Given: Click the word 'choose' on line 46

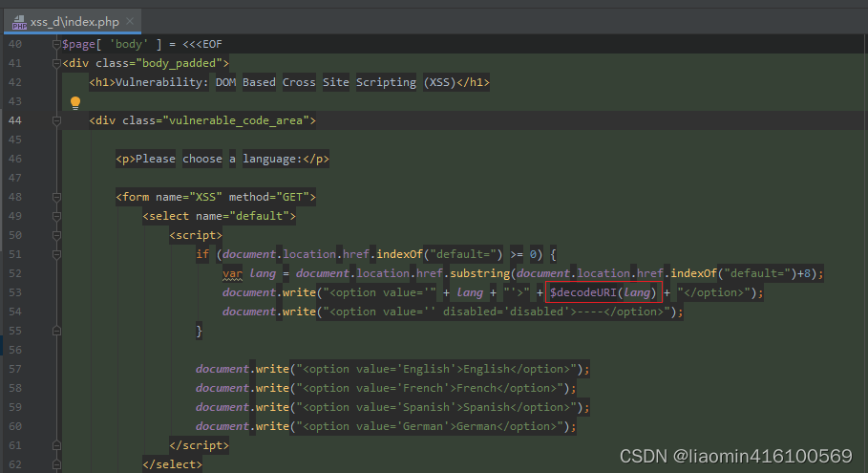Looking at the screenshot, I should point(202,159).
